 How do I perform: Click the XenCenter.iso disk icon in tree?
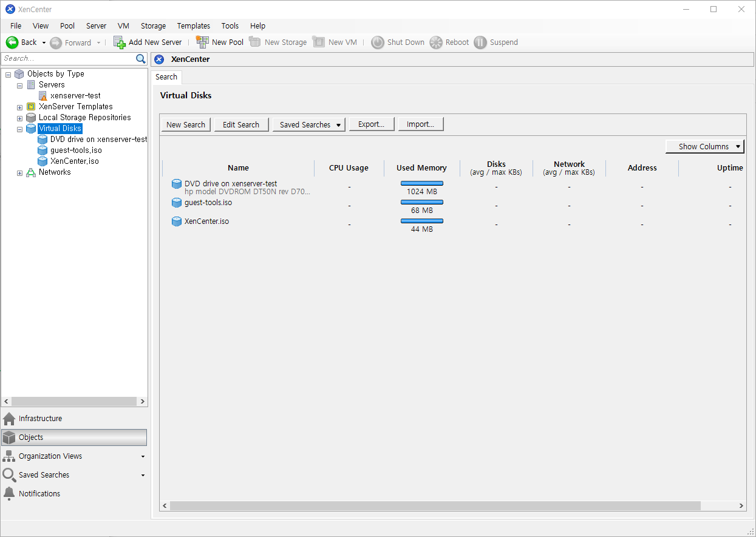click(43, 161)
